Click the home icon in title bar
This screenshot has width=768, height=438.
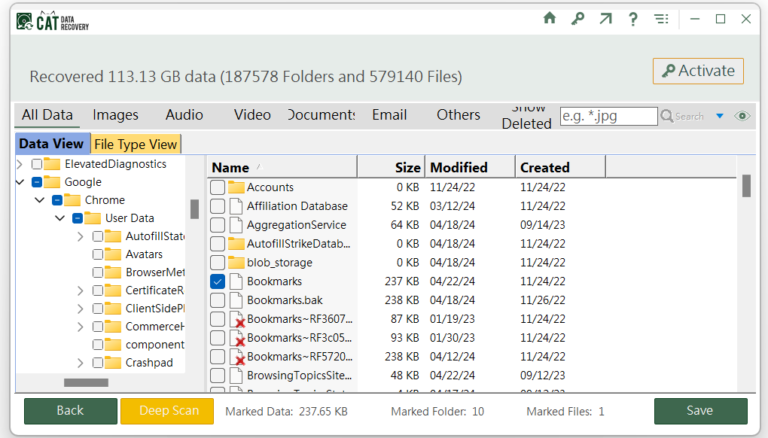(x=549, y=19)
